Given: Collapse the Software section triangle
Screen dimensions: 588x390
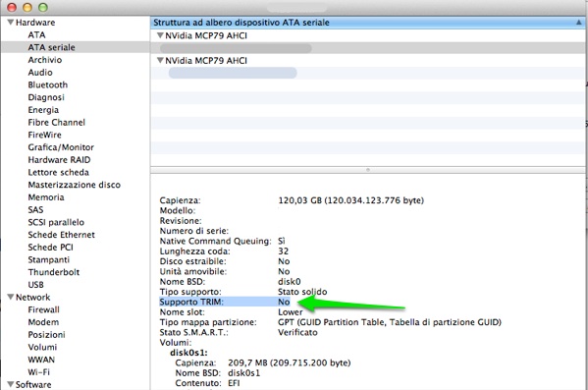Looking at the screenshot, I should 11,384.
